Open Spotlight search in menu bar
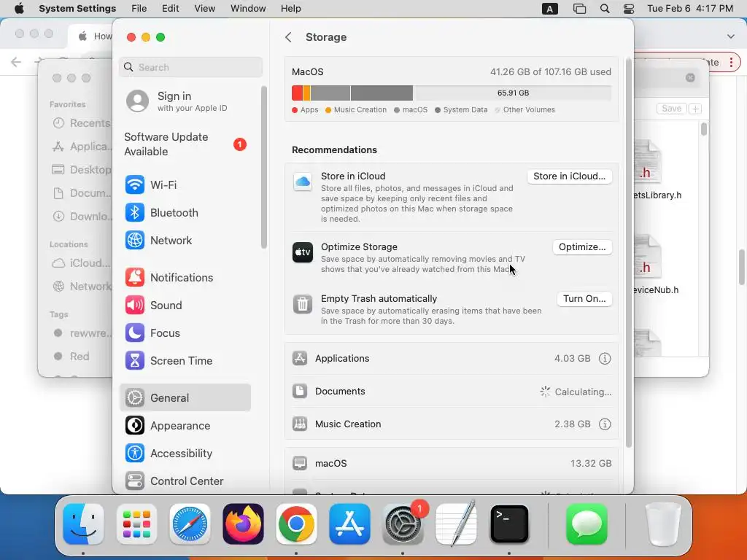This screenshot has height=560, width=747. (x=605, y=9)
